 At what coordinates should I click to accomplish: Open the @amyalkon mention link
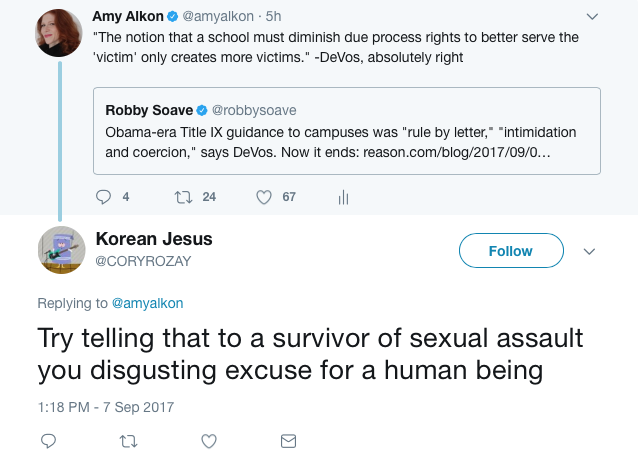pyautogui.click(x=147, y=303)
